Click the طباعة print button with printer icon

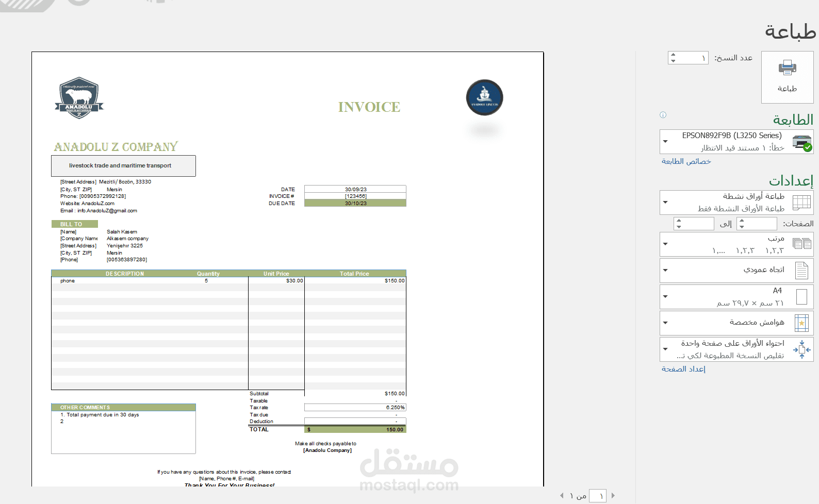787,77
